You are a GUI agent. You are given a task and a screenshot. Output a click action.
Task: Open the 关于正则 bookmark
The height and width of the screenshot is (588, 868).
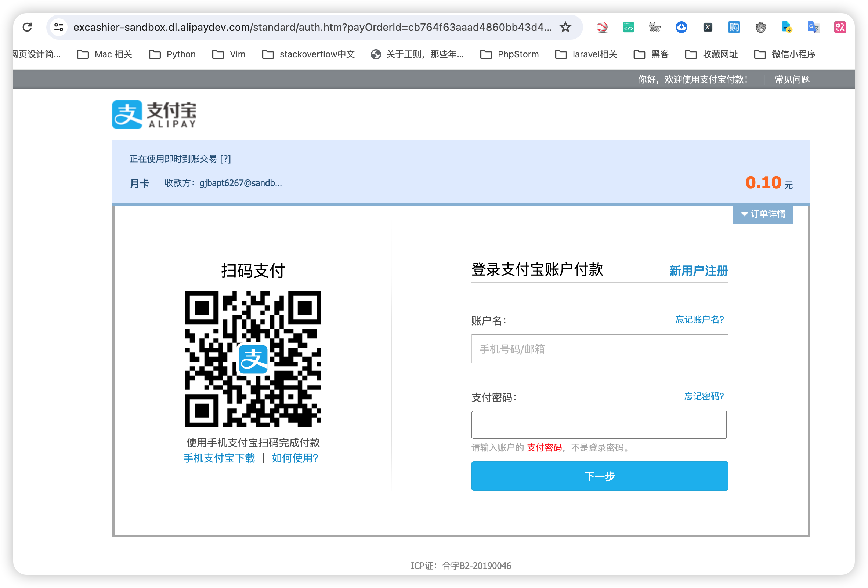click(417, 54)
